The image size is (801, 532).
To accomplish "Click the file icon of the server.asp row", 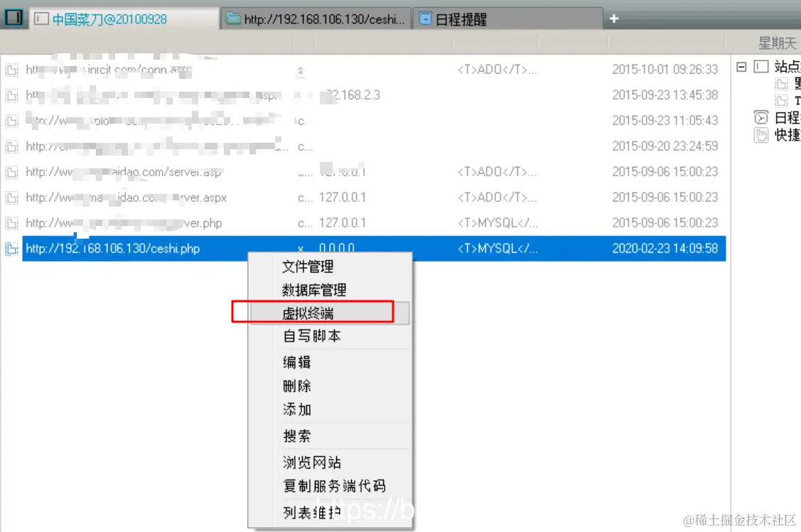I will (x=11, y=172).
